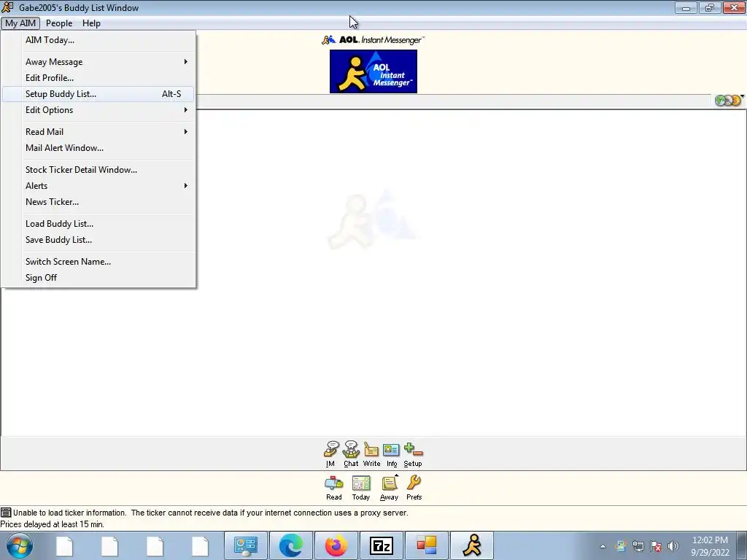747x560 pixels.
Task: Open the People menu
Action: tap(59, 23)
